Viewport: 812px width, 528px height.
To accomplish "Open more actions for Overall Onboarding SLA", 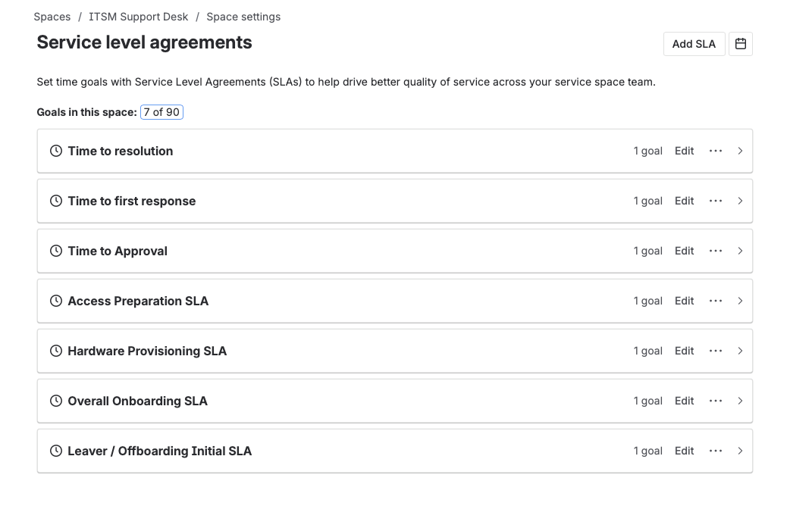I will (x=716, y=401).
